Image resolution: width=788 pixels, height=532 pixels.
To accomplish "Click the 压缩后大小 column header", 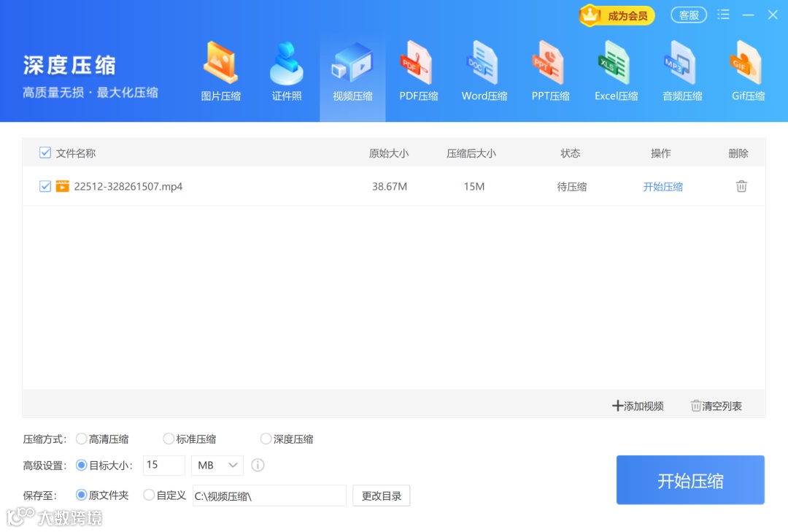I will (x=471, y=153).
